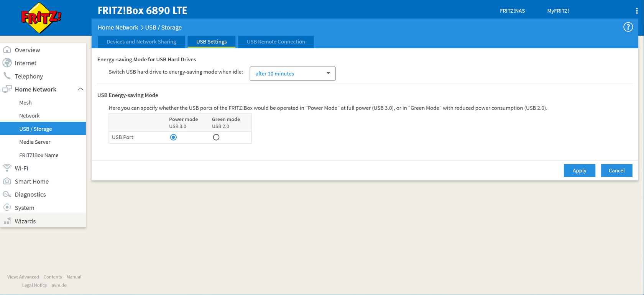This screenshot has height=295, width=644.
Task: Open FRITZ!NAS link in header
Action: pyautogui.click(x=512, y=11)
